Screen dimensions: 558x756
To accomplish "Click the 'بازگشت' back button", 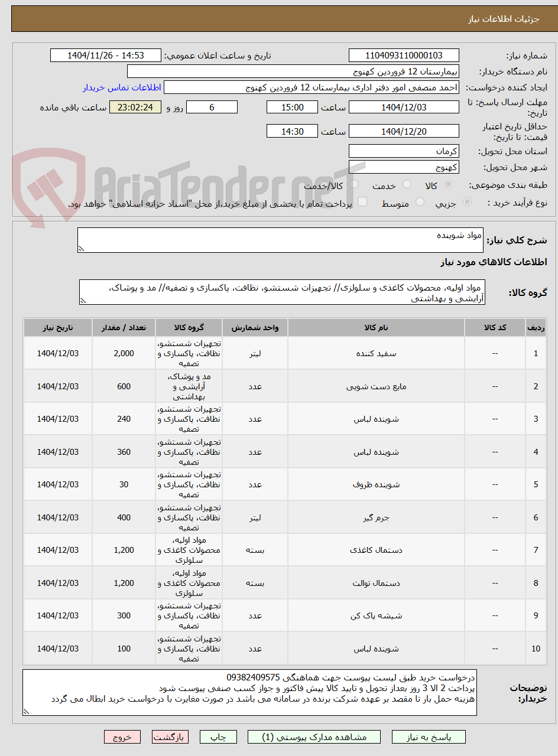I will 170,737.
